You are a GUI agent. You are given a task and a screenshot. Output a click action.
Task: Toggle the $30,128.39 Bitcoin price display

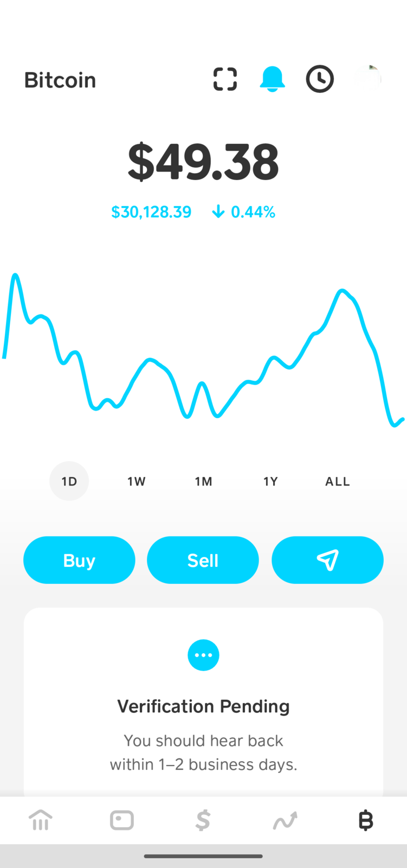[x=151, y=212]
